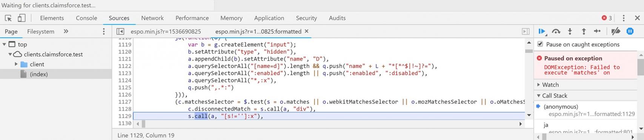Viewport: 644px width, 140px height.
Task: Resume script execution
Action: click(542, 31)
